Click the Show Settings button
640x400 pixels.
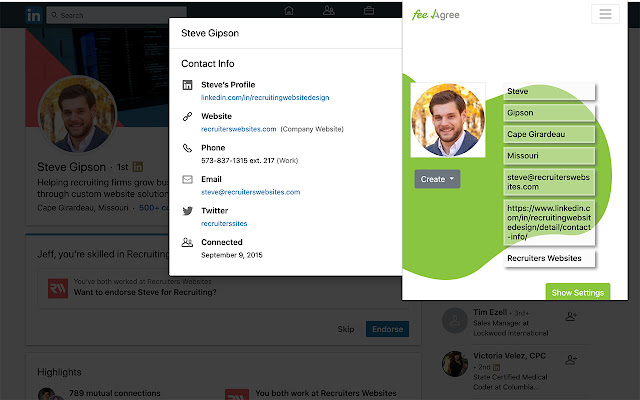point(578,292)
